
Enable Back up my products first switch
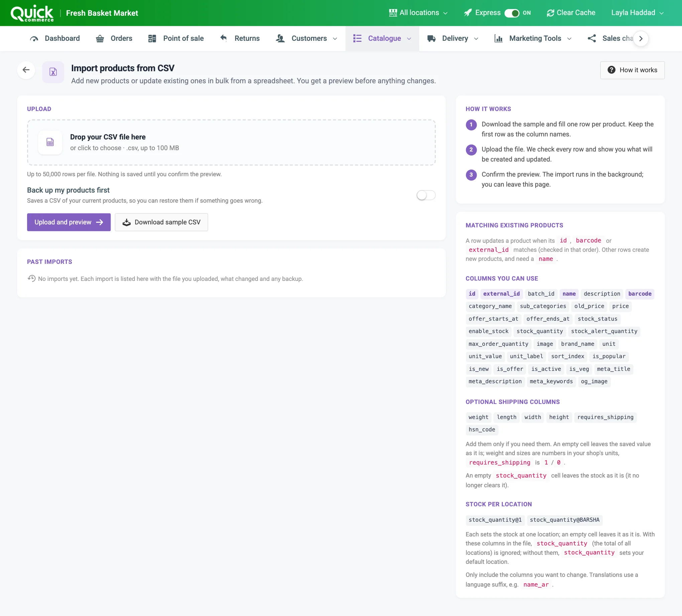click(x=426, y=195)
